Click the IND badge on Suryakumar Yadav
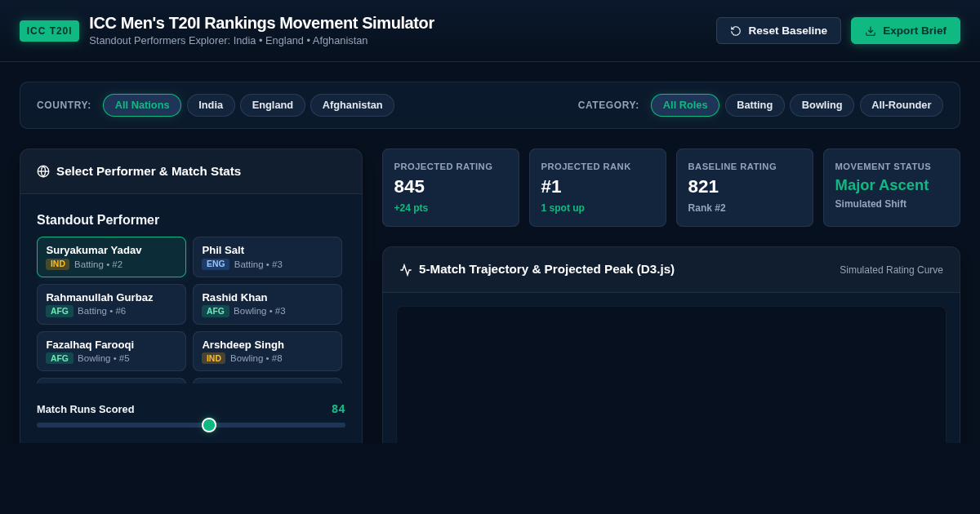This screenshot has height=514, width=980. click(x=57, y=264)
